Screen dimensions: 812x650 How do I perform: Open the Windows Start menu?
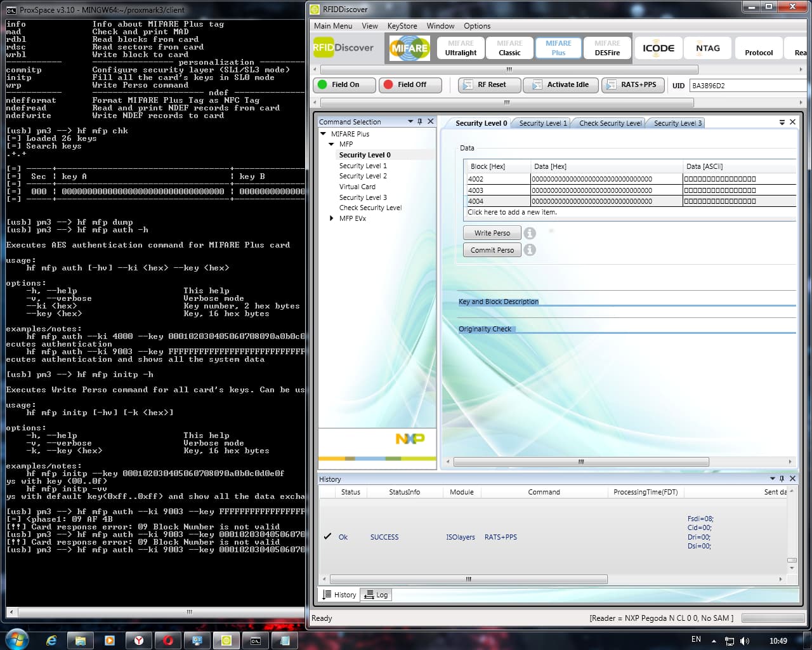coord(16,640)
